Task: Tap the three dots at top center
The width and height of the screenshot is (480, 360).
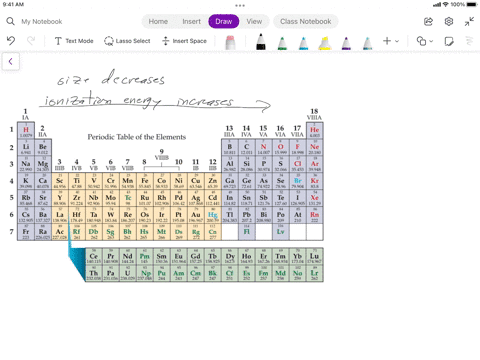Action: [x=240, y=5]
